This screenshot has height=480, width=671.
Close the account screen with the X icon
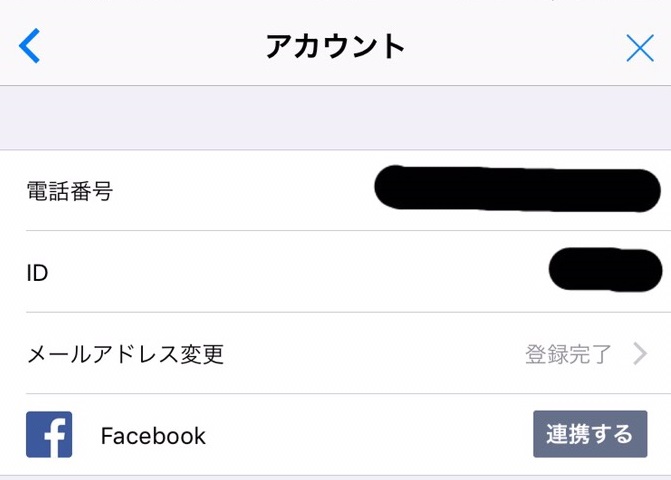pos(640,48)
